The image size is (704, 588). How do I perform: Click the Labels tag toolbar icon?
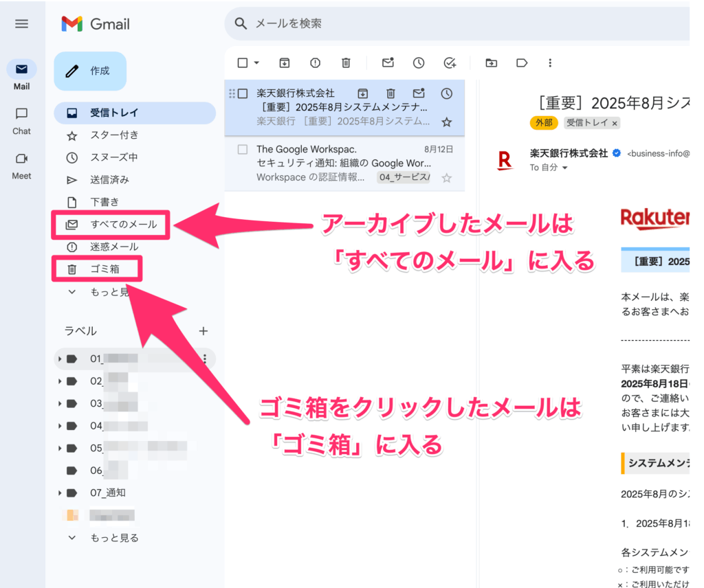click(522, 63)
